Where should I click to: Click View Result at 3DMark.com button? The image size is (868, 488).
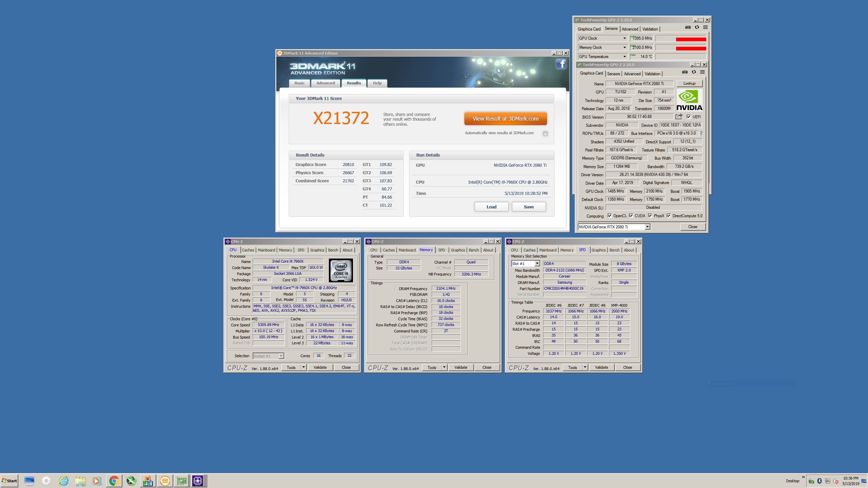pos(506,119)
